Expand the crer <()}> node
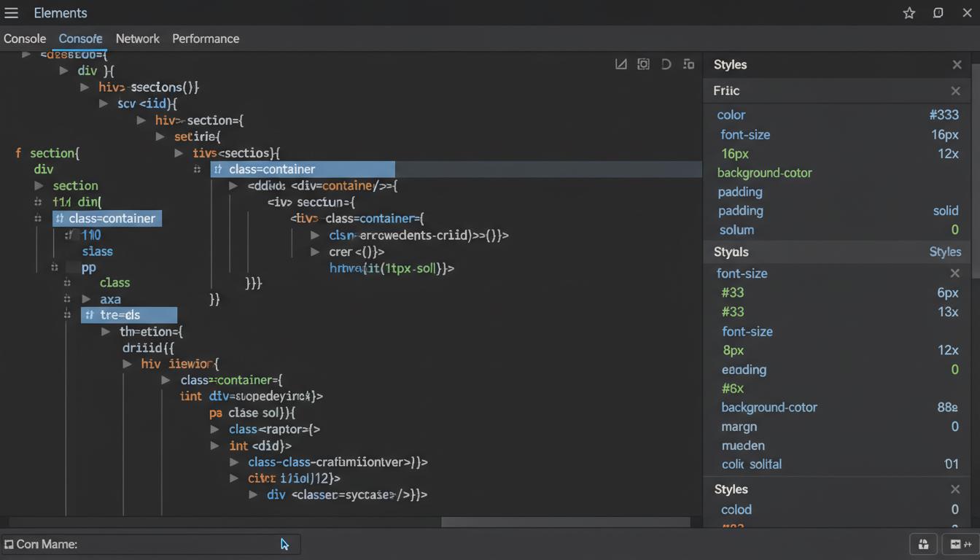Viewport: 980px width, 560px height. [x=315, y=252]
